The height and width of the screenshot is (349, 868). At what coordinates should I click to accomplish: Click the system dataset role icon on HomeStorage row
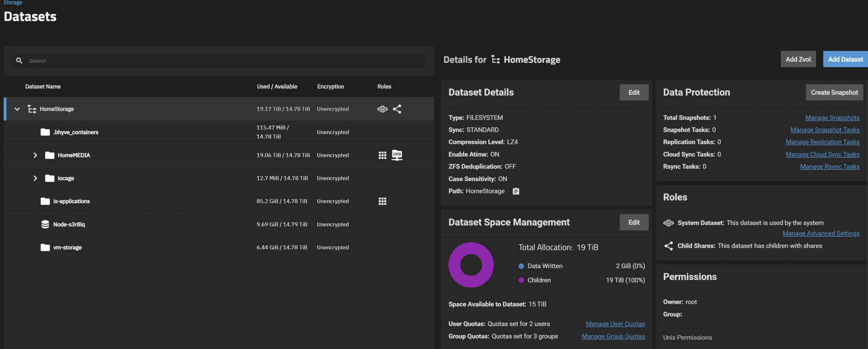382,109
